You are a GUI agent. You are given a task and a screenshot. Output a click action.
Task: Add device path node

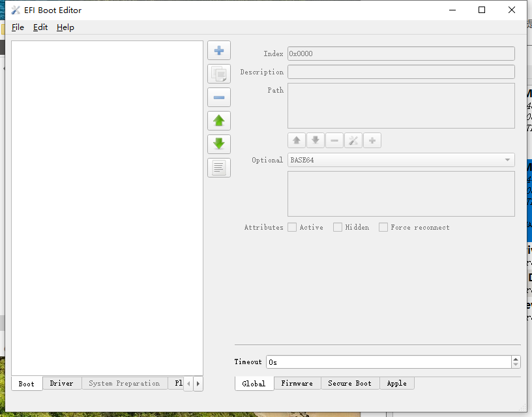click(372, 140)
